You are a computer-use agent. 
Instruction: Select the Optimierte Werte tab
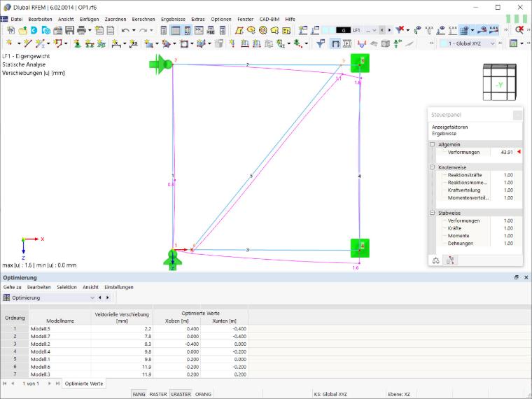click(x=84, y=384)
